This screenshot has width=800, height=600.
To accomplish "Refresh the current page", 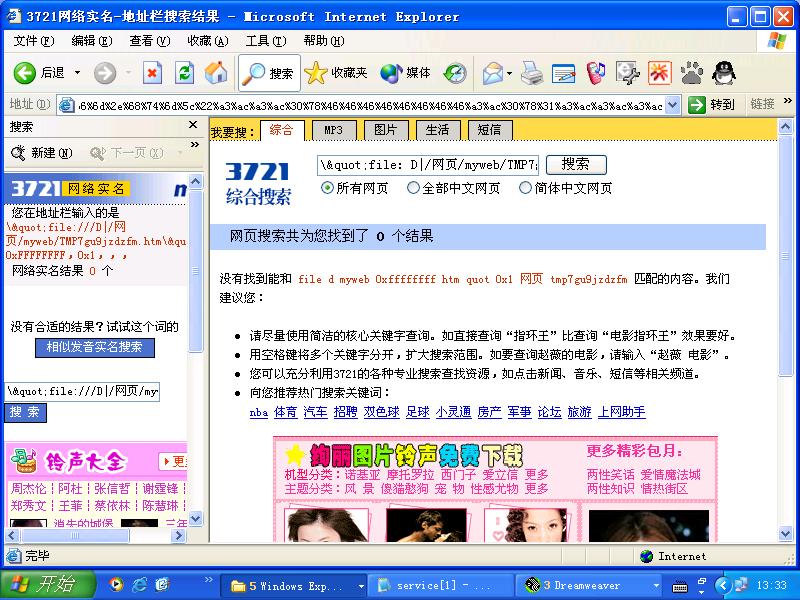I will (x=184, y=73).
